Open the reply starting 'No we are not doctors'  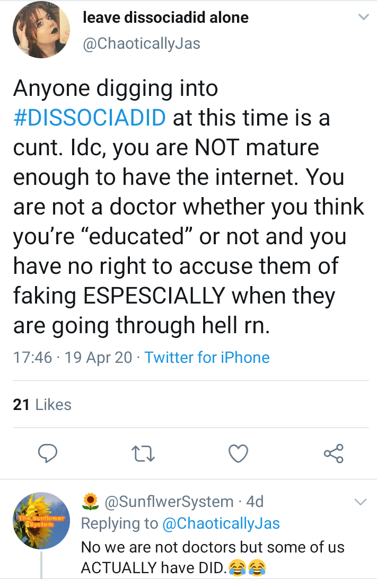point(212,557)
